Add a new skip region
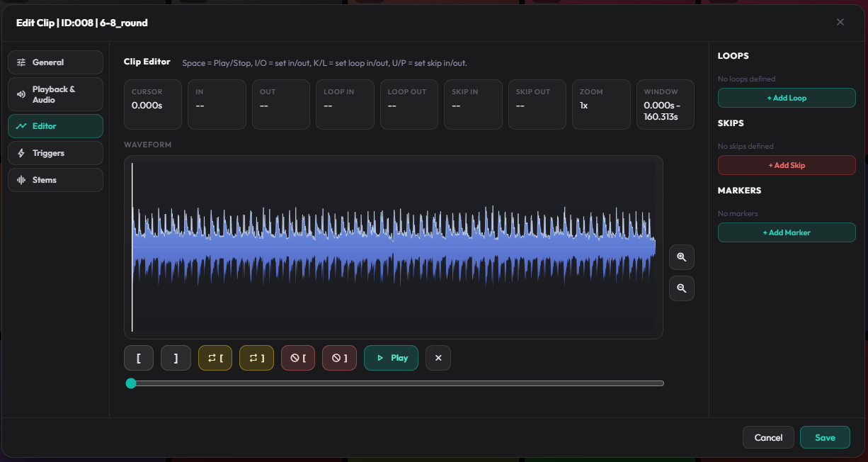This screenshot has width=868, height=462. coord(787,165)
